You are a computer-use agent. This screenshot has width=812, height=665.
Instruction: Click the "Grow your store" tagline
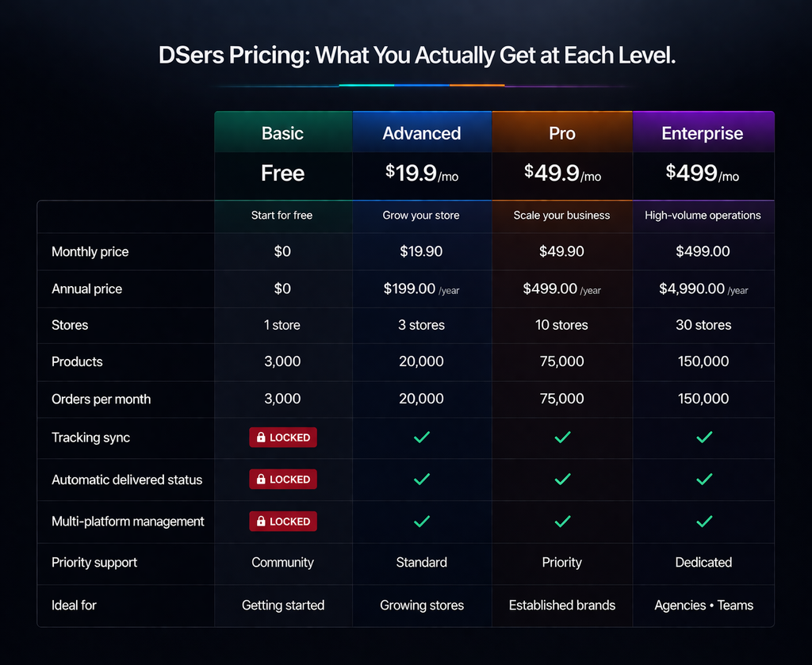coord(421,216)
